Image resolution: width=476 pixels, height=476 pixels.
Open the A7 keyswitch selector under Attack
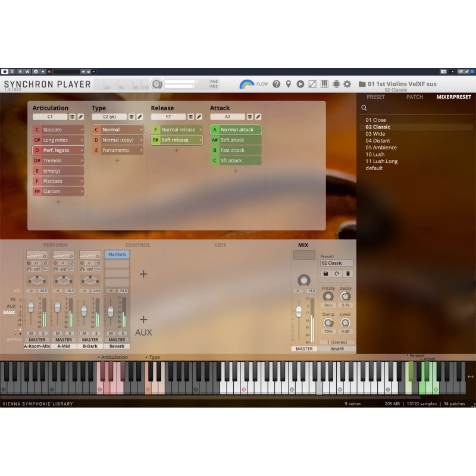click(229, 117)
